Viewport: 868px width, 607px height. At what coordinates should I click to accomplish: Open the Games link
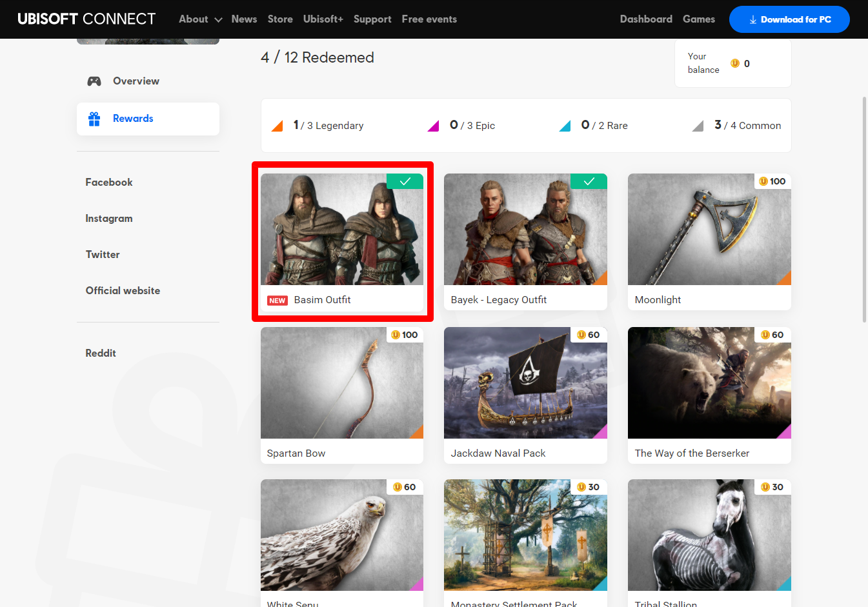tap(699, 19)
